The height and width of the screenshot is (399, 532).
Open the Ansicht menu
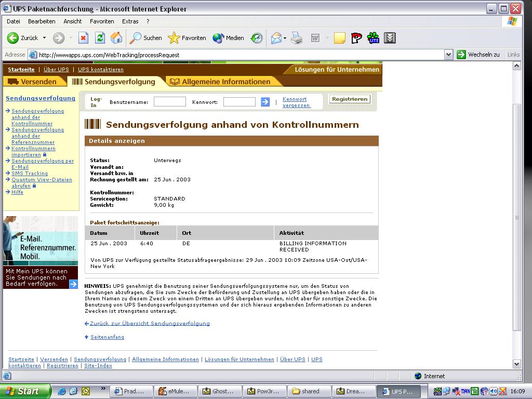[x=72, y=21]
